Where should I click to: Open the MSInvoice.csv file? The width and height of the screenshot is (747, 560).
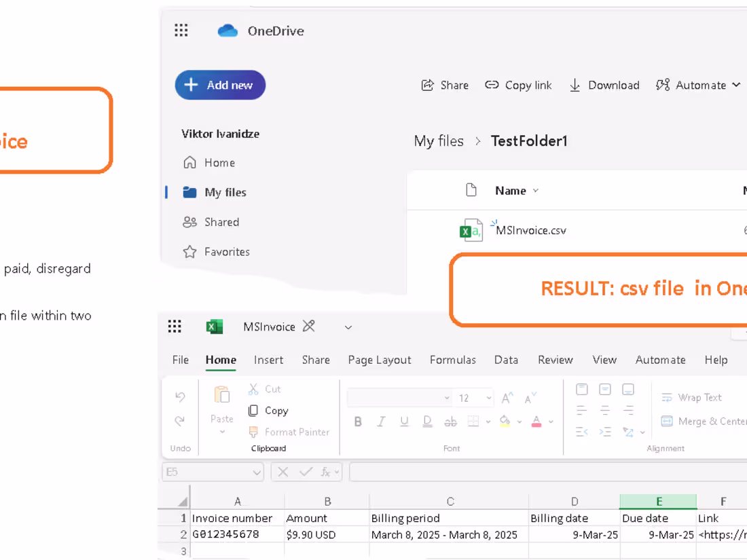(531, 231)
